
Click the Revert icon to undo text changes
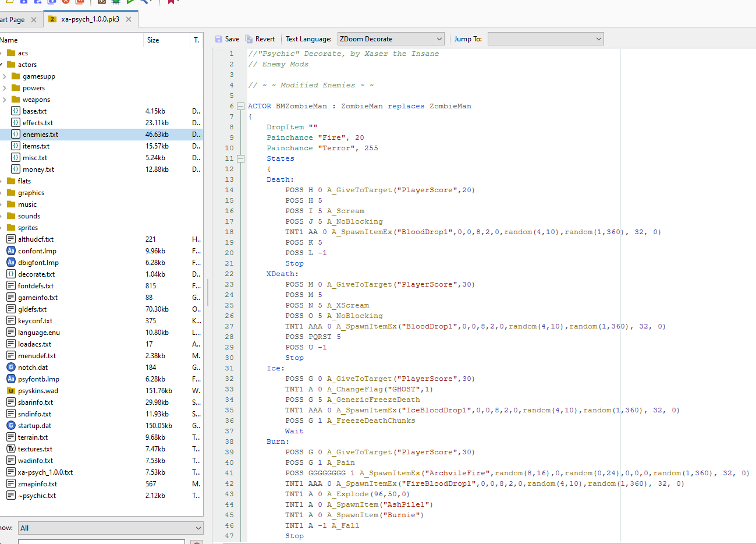249,39
